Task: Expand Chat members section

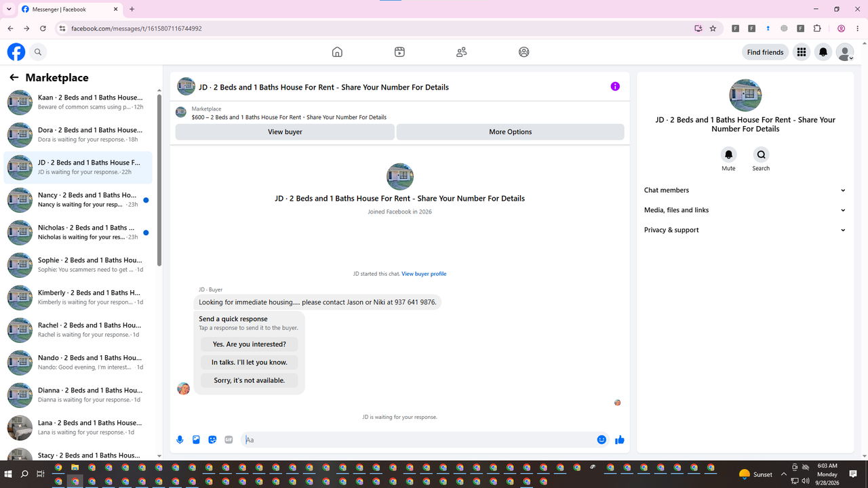Action: pyautogui.click(x=745, y=190)
